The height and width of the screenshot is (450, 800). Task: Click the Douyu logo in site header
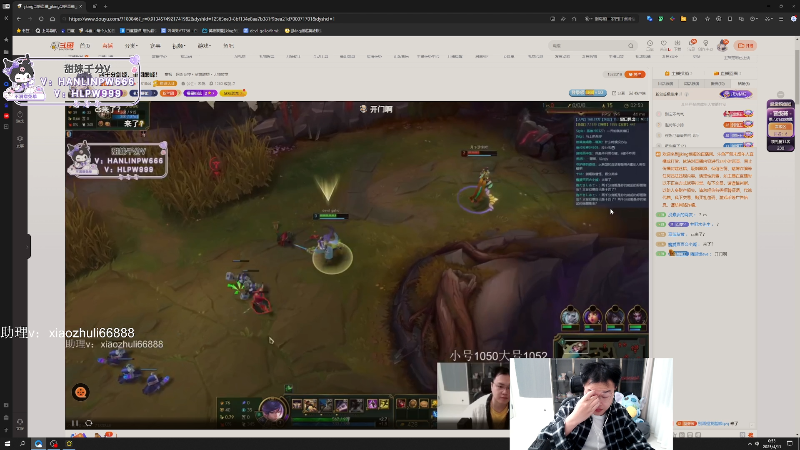pos(62,45)
